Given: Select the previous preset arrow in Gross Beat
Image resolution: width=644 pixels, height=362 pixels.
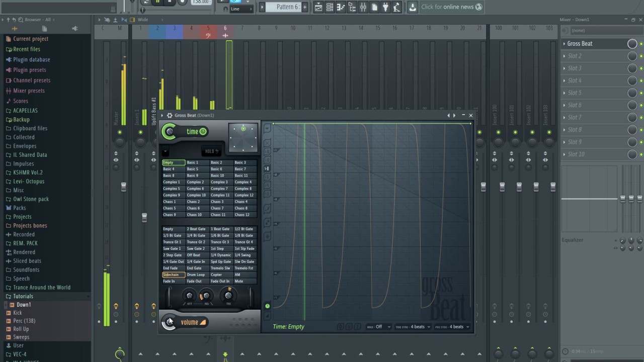Looking at the screenshot, I should [x=449, y=116].
